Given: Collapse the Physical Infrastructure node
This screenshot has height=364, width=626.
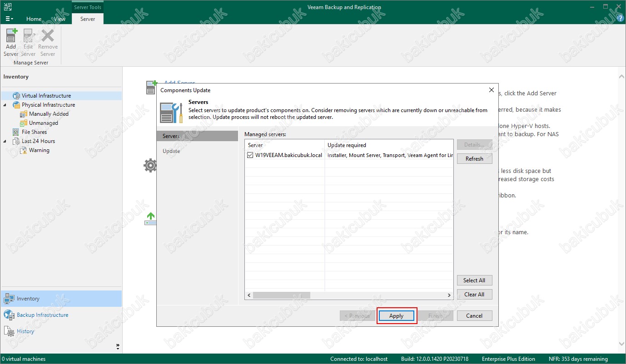Looking at the screenshot, I should pos(5,105).
